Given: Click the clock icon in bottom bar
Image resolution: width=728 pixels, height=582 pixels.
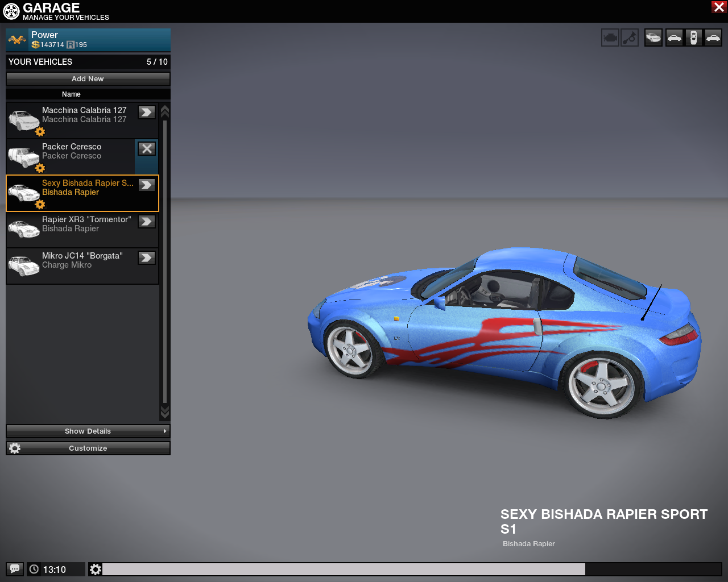Looking at the screenshot, I should click(34, 569).
